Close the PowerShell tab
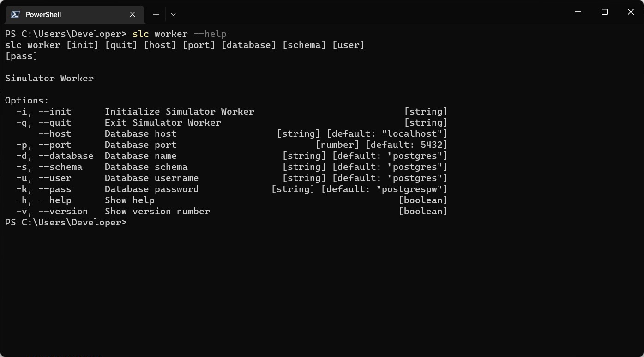Viewport: 644px width, 357px height. 132,14
